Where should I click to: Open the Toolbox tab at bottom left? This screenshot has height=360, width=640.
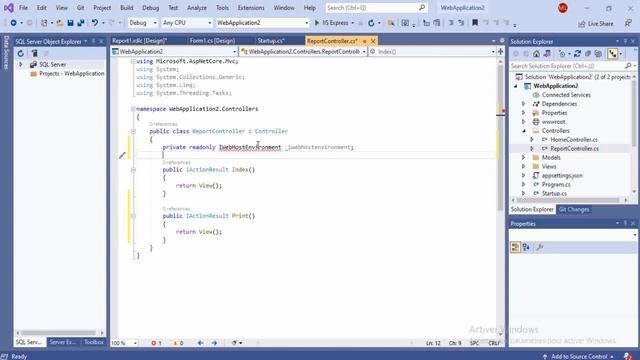point(94,342)
